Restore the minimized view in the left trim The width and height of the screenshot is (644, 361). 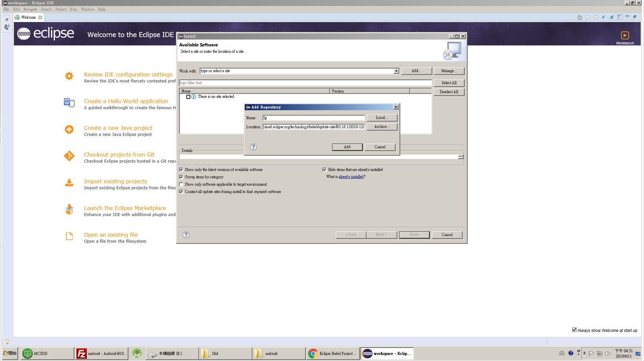click(x=7, y=20)
